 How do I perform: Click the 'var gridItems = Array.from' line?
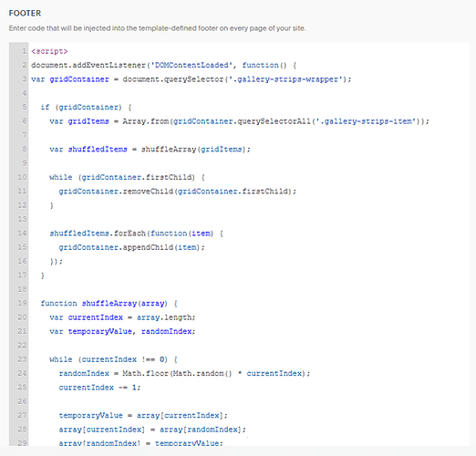pos(239,121)
